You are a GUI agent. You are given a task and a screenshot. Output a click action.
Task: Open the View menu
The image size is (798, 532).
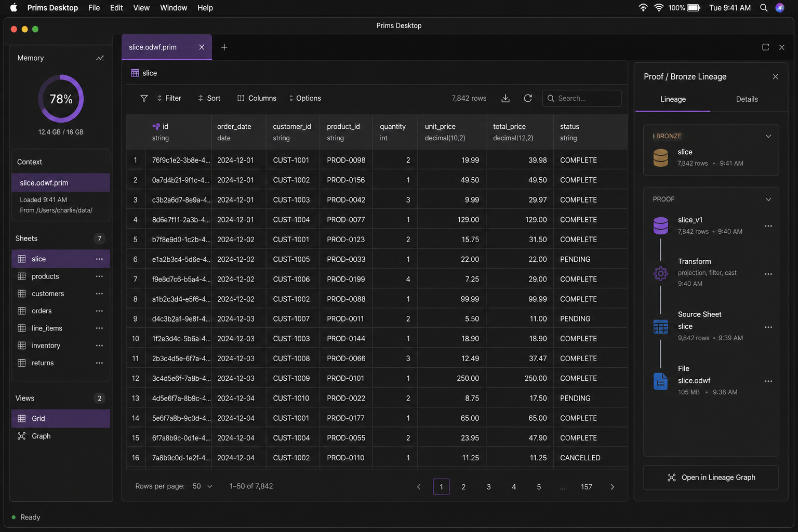(141, 8)
